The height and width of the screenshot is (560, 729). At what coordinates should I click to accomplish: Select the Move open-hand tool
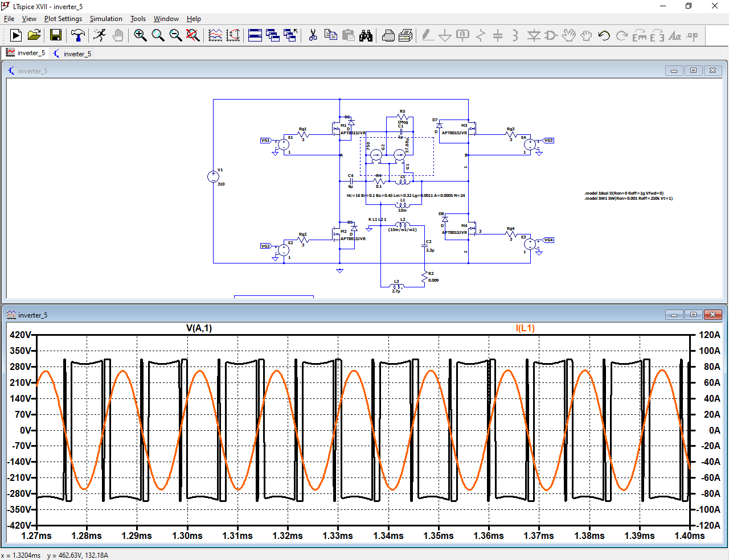[x=569, y=35]
